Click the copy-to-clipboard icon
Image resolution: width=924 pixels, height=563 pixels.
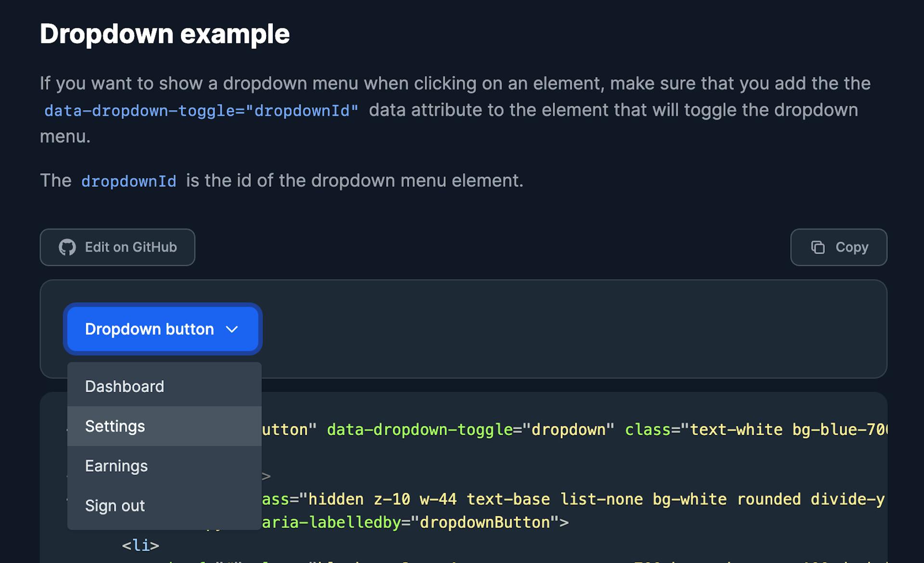818,247
